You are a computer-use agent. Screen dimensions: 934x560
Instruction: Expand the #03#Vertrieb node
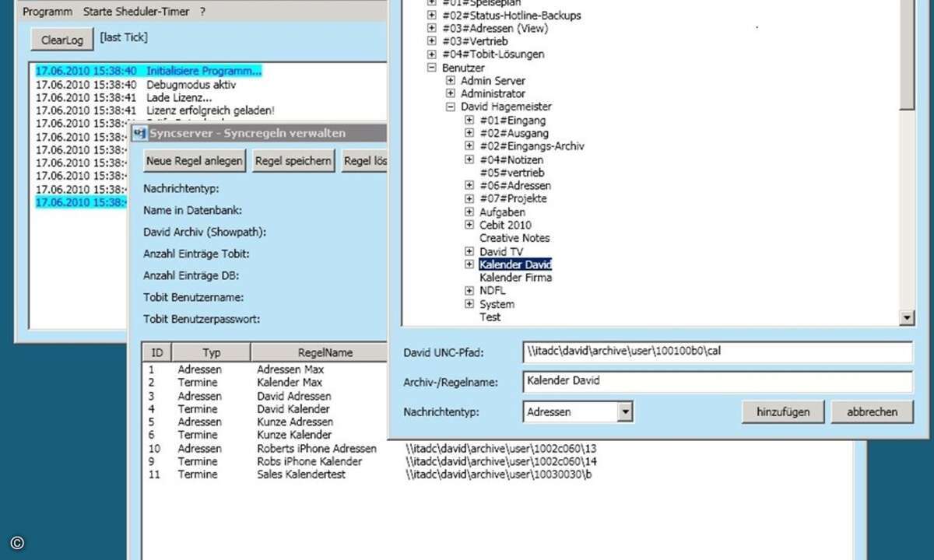[x=432, y=41]
